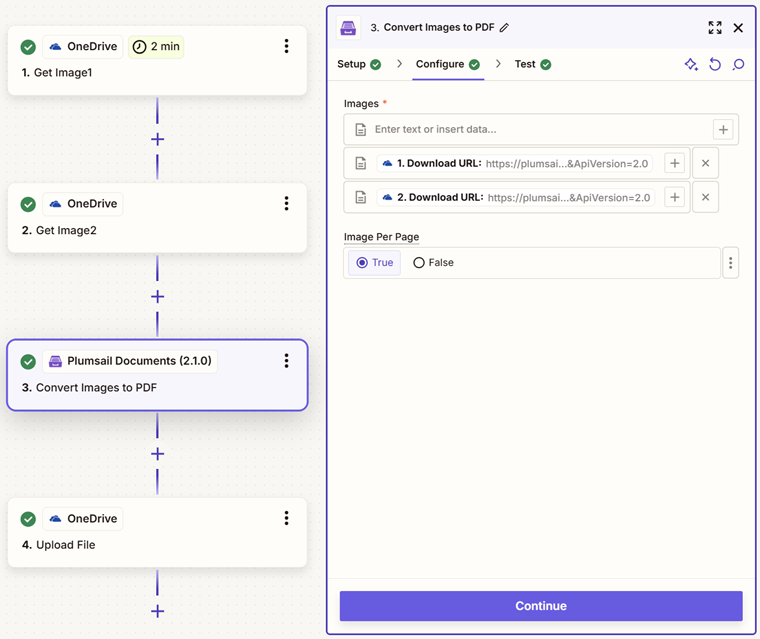
Task: Expand the step panel to full screen
Action: (x=715, y=28)
